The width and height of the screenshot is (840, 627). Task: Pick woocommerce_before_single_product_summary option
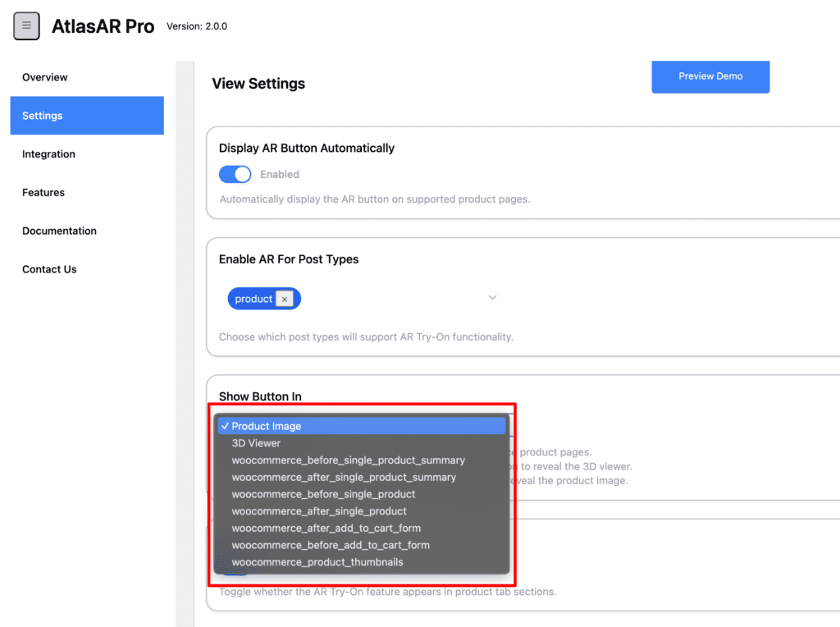pos(348,460)
